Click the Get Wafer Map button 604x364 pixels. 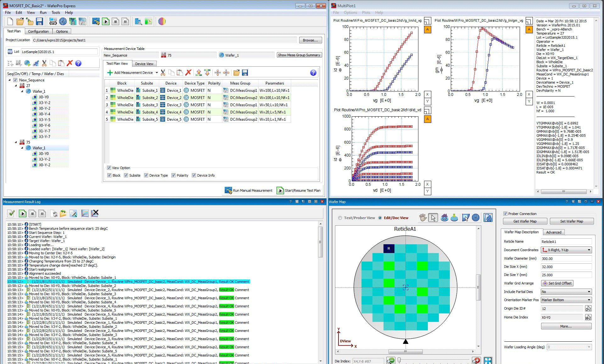525,221
